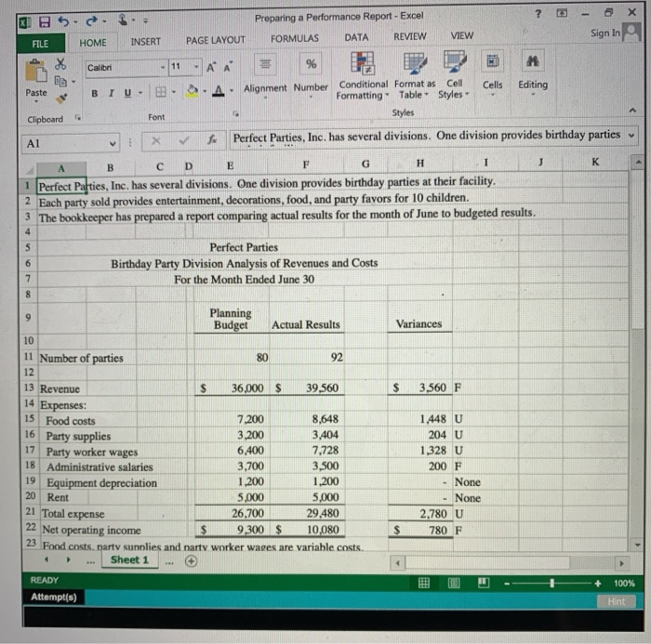Cut selection with the scissors icon

coord(60,63)
